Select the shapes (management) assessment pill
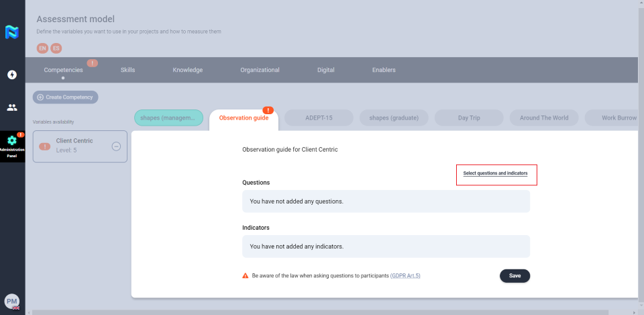 tap(168, 118)
